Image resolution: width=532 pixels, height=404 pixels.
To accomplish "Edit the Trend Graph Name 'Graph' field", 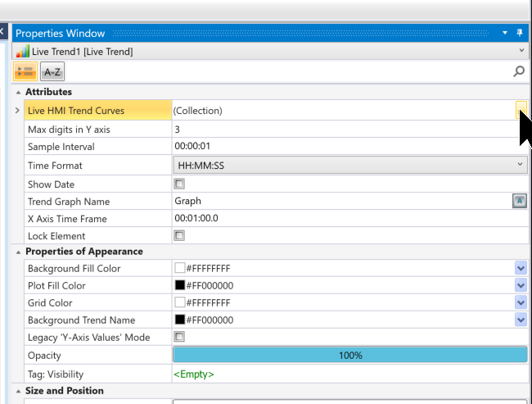I will coord(342,201).
